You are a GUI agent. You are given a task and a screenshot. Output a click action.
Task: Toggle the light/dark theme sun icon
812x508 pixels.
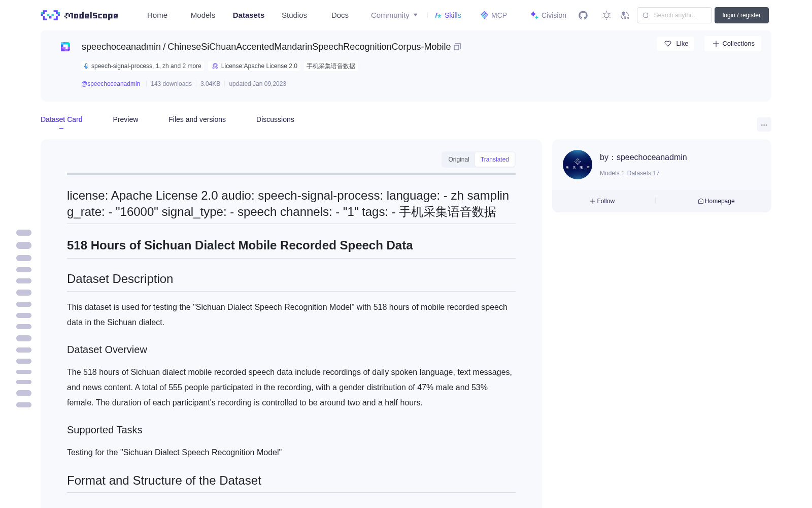pyautogui.click(x=606, y=15)
